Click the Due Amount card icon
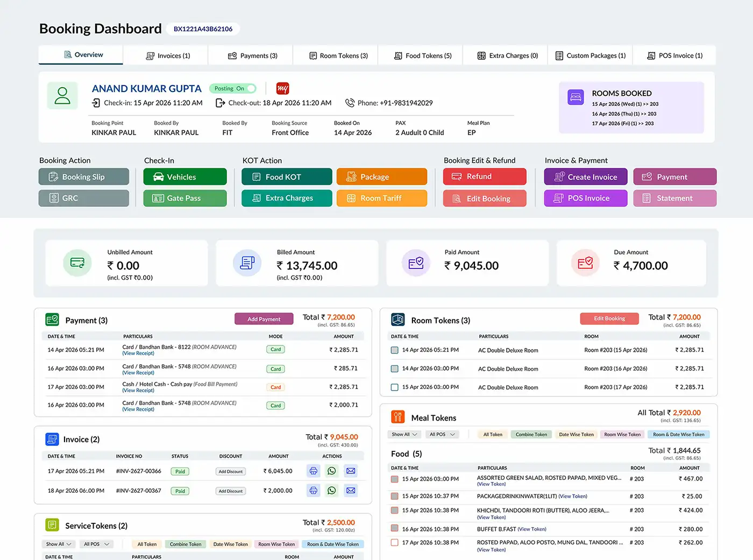 585,263
